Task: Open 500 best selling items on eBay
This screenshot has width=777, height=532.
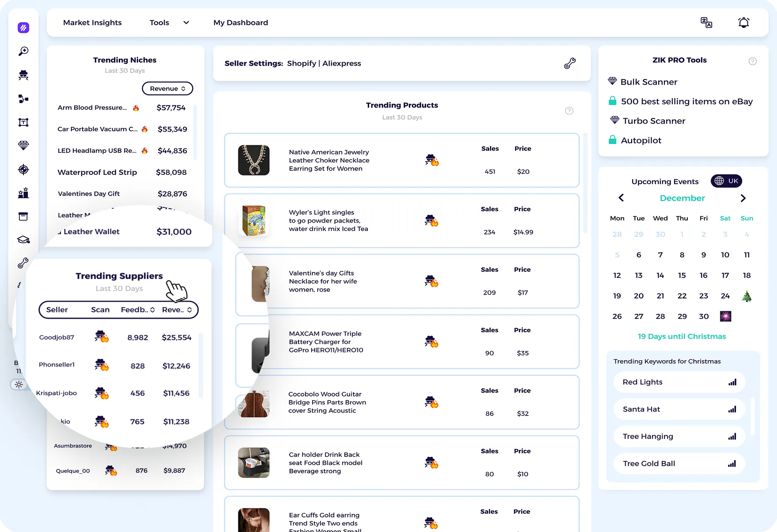Action: pyautogui.click(x=686, y=102)
